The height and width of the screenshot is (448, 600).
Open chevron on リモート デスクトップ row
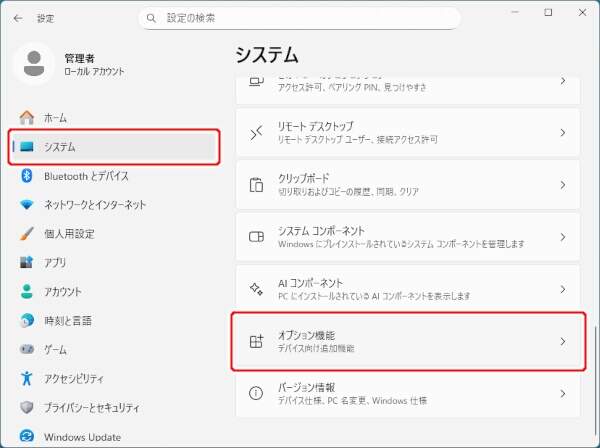click(563, 133)
